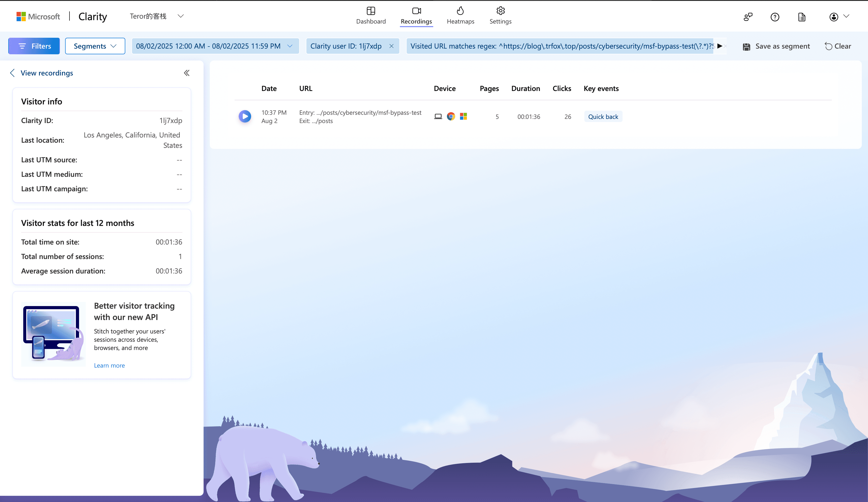Click the Save as segment button
The width and height of the screenshot is (868, 502).
(776, 46)
